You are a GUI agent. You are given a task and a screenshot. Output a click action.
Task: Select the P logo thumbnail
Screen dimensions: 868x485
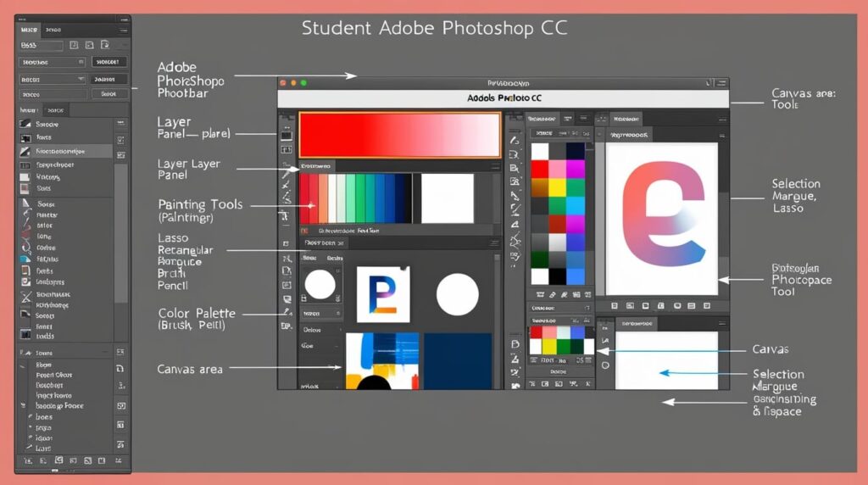coord(383,294)
